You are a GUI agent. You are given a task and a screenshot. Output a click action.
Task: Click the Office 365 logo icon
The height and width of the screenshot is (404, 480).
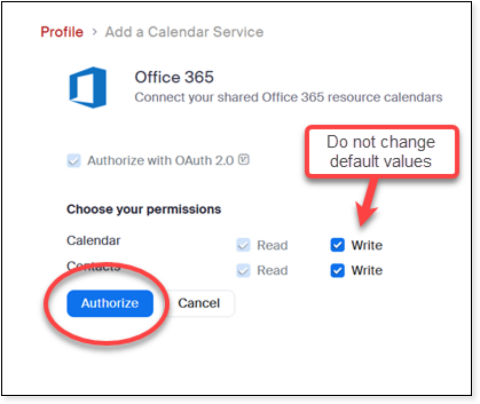click(x=88, y=87)
